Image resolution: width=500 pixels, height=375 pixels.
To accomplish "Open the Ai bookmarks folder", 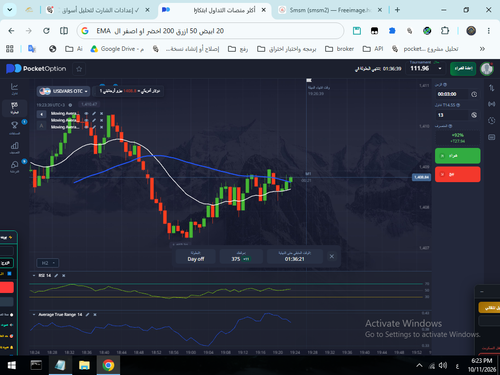I will click(x=74, y=49).
